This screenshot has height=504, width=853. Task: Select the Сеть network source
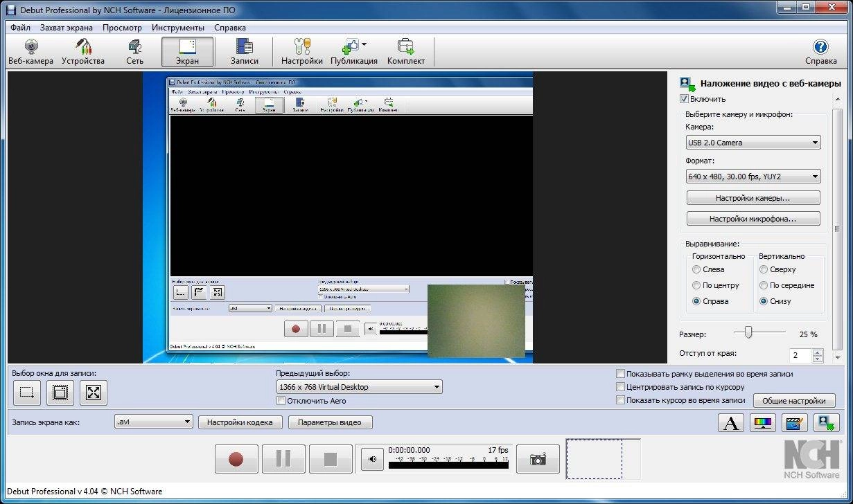click(x=135, y=53)
